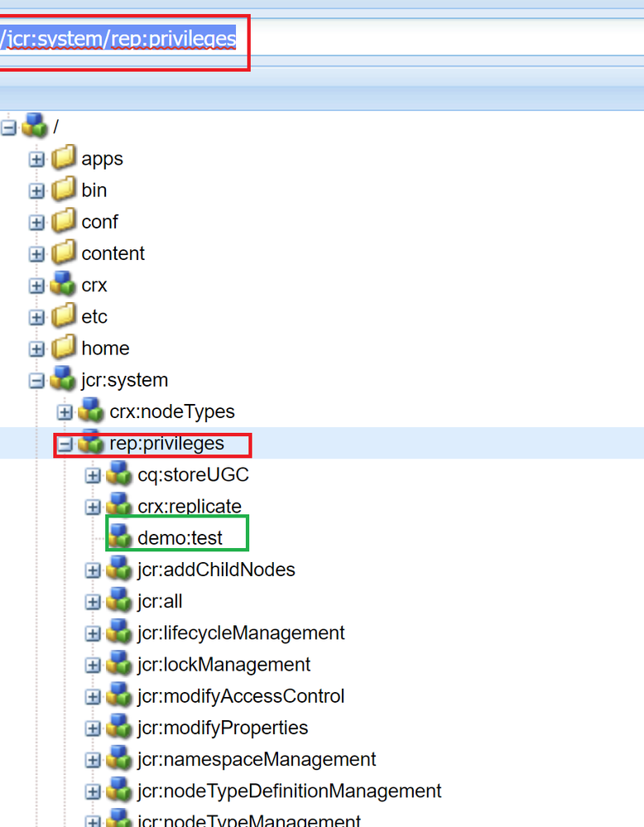This screenshot has width=644, height=827.
Task: Collapse the root node expander
Action: tap(9, 127)
